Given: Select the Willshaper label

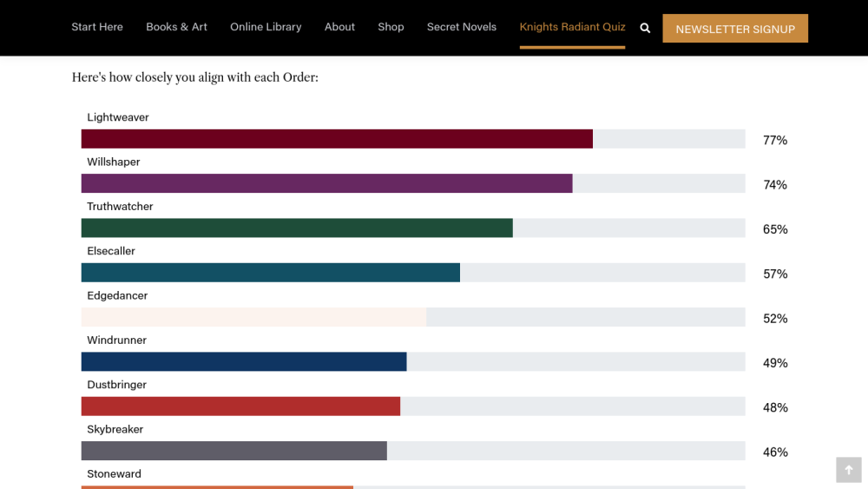Looking at the screenshot, I should click(114, 162).
